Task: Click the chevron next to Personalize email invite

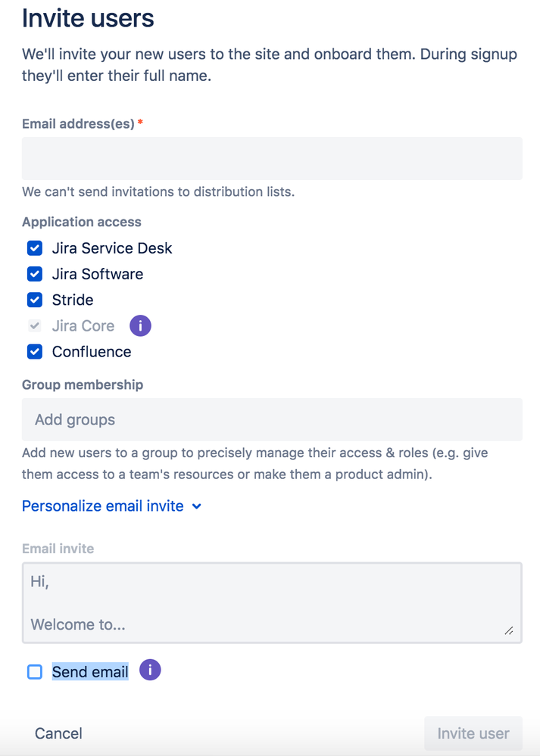Action: click(196, 506)
